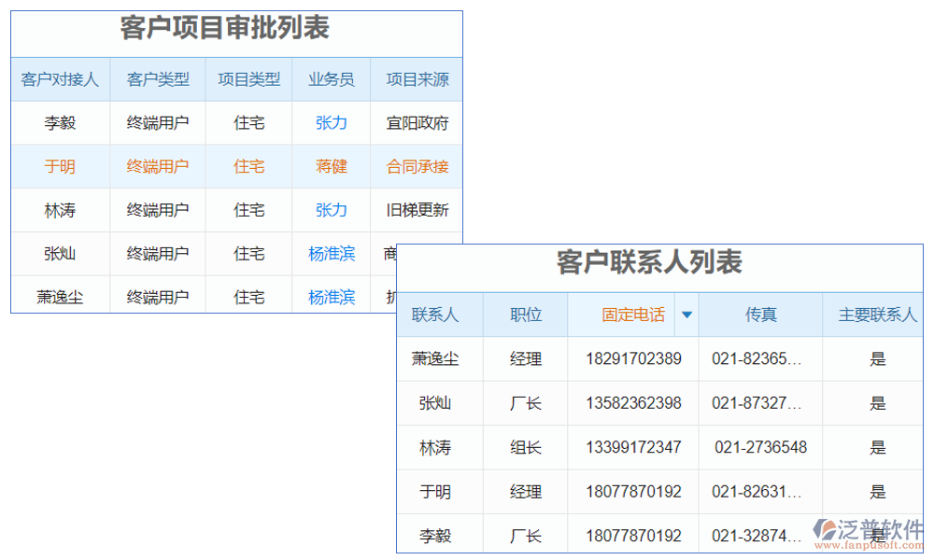Click 是 in 主要联系人 for 于明

[x=876, y=492]
